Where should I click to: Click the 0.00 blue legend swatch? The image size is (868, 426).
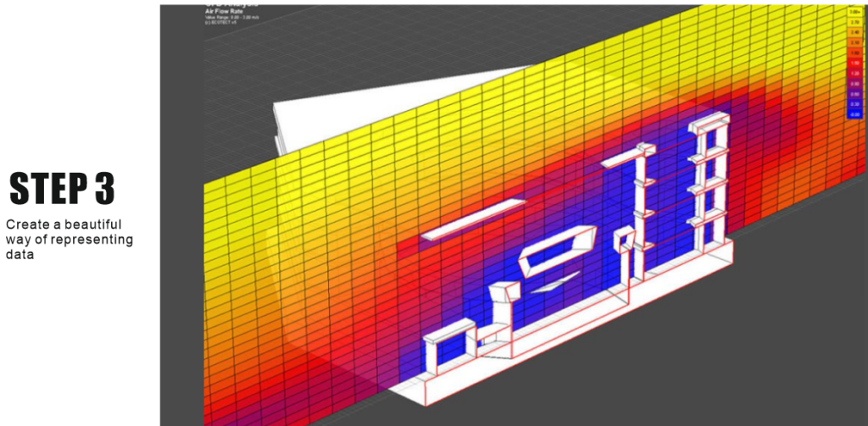coord(854,113)
